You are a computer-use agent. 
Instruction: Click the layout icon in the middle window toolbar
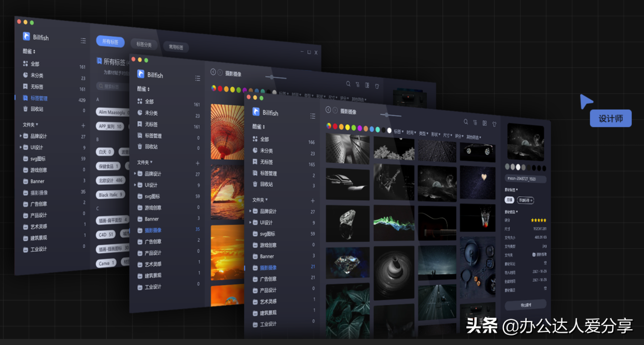[x=368, y=85]
